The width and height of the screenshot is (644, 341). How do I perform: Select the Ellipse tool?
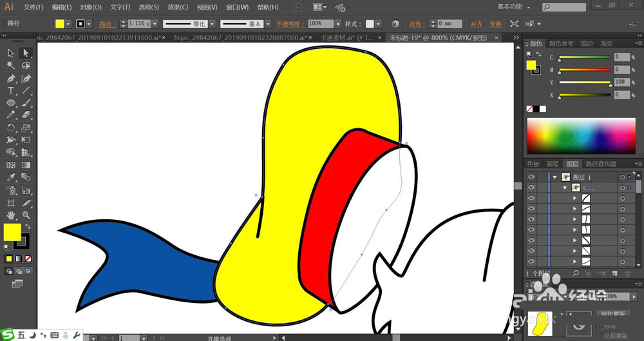click(x=11, y=103)
